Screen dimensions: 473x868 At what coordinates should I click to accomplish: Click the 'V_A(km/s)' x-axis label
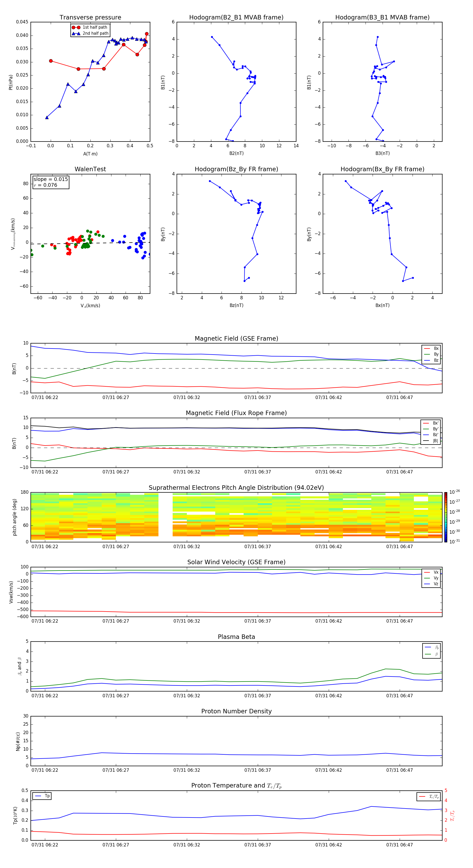pos(90,306)
